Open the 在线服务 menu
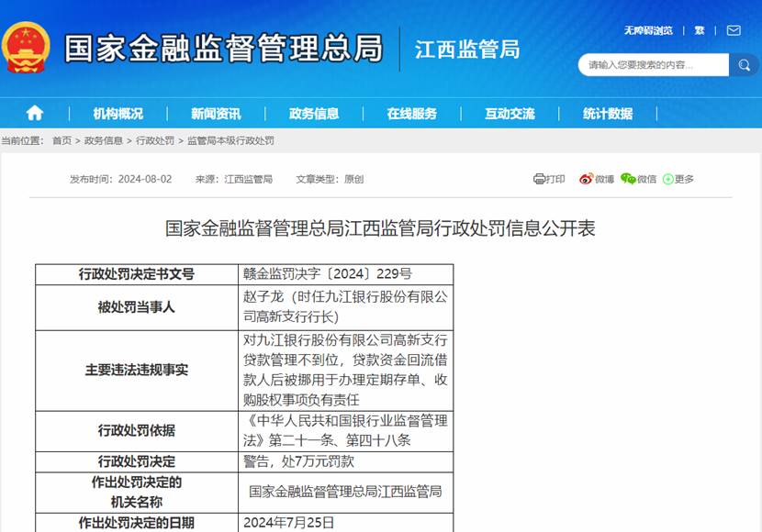Image resolution: width=762 pixels, height=532 pixels. point(412,114)
